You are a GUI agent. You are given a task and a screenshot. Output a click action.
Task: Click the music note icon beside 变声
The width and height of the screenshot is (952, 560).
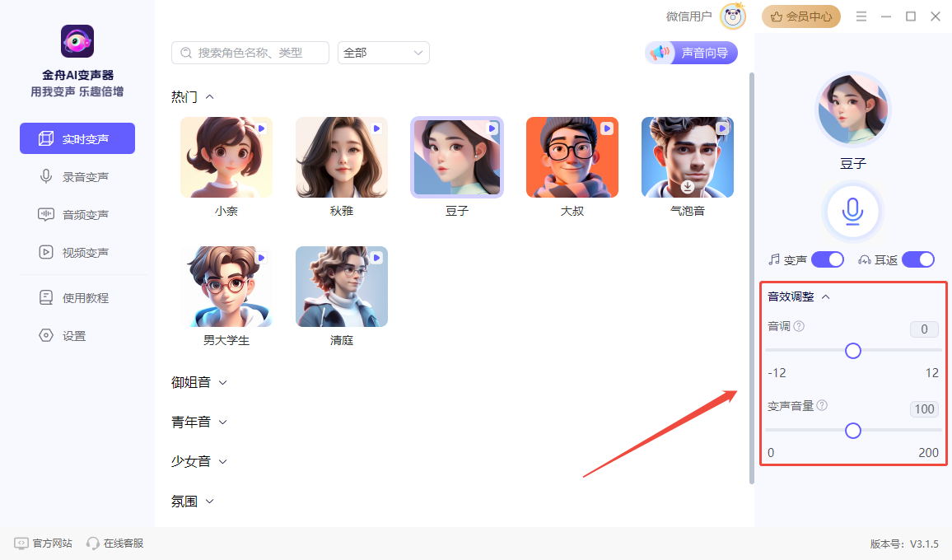(x=774, y=260)
